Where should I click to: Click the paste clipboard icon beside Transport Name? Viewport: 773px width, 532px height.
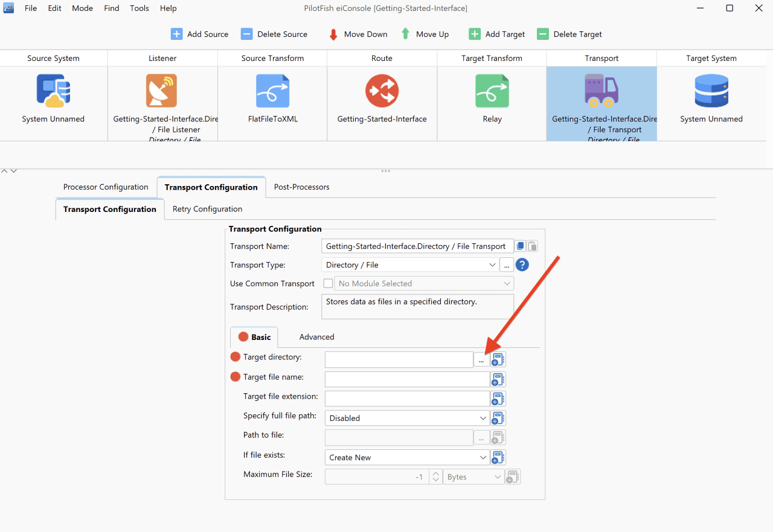pos(532,246)
